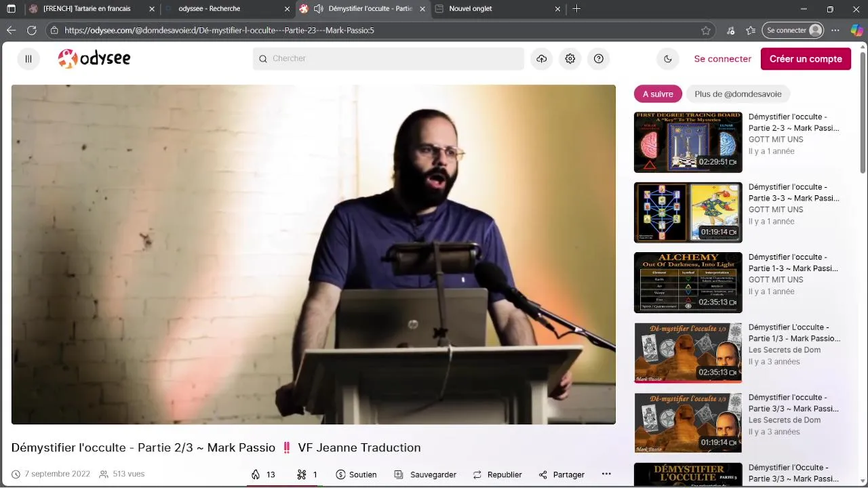
Task: Open the Copilot icon in toolbar
Action: click(856, 30)
